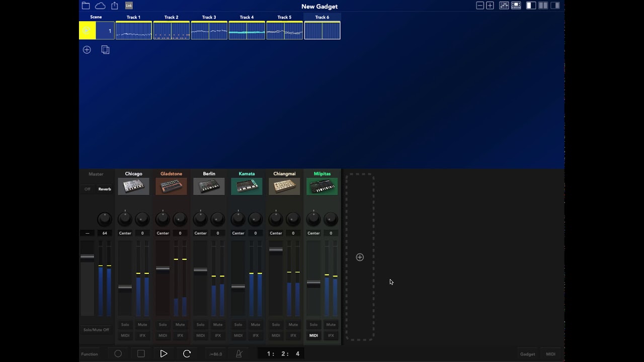Zoom in with the plus icon
The height and width of the screenshot is (362, 644).
pyautogui.click(x=490, y=6)
